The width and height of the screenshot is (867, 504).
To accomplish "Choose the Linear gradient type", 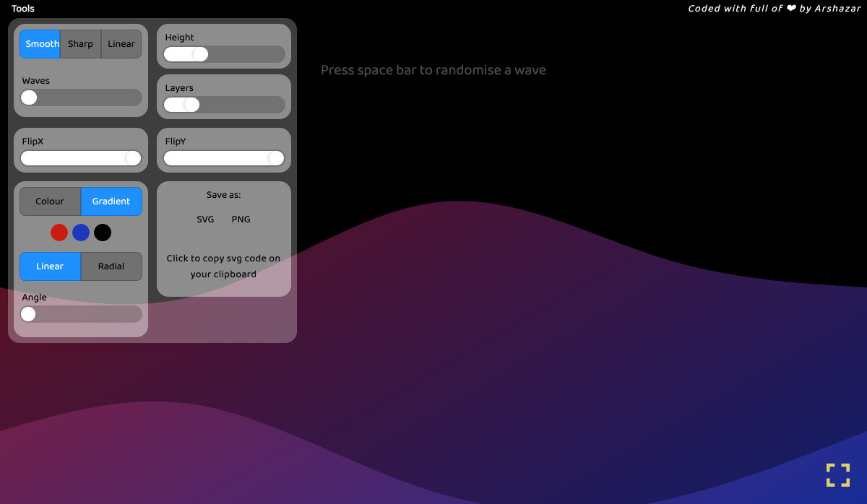I will [x=50, y=266].
